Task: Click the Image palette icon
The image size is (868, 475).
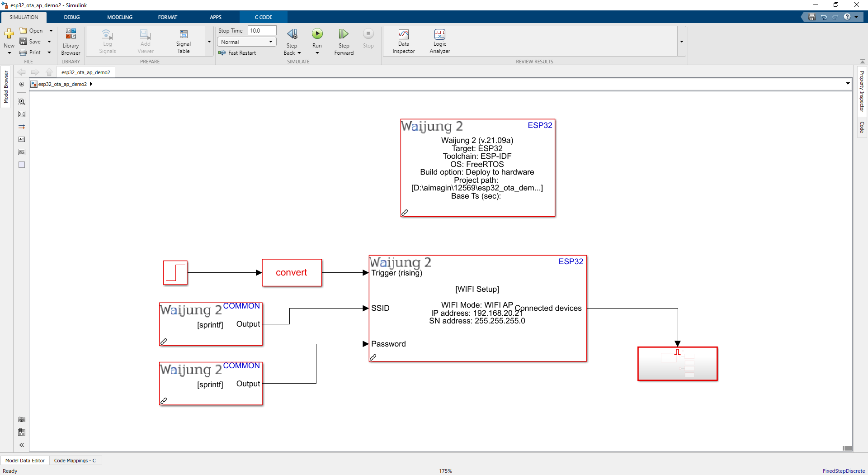Action: [x=22, y=152]
